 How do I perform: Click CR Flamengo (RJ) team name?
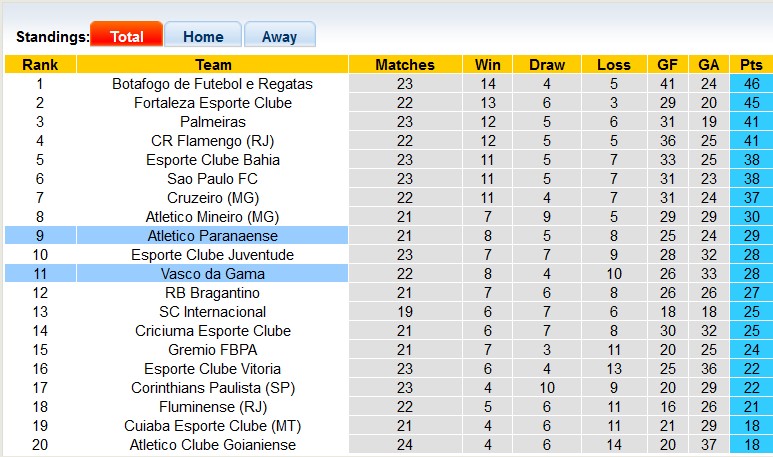click(x=213, y=141)
